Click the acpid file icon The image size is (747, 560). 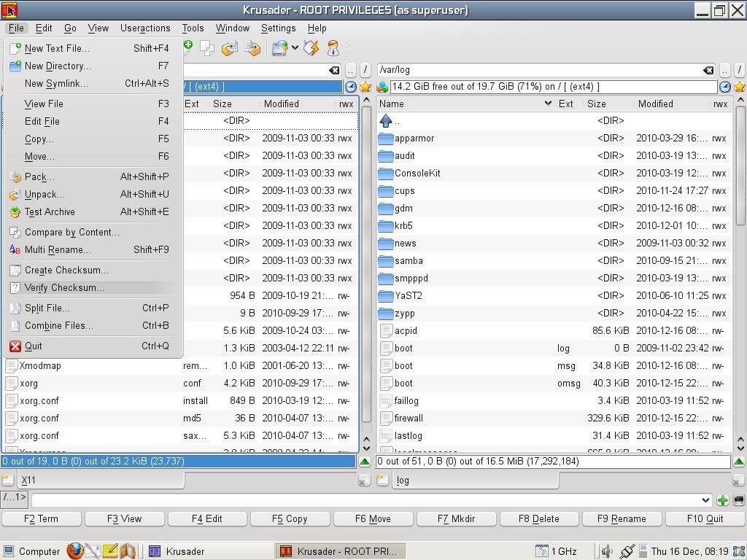click(386, 331)
